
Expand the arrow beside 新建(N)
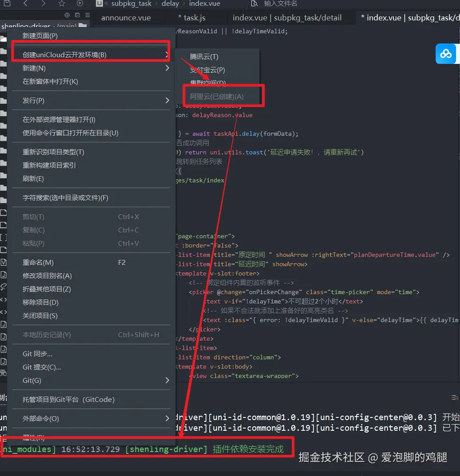167,68
